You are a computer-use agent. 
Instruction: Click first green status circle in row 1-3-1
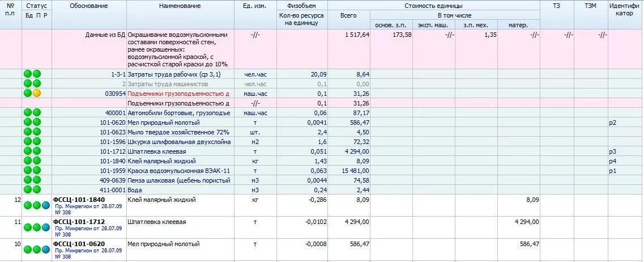pyautogui.click(x=27, y=74)
